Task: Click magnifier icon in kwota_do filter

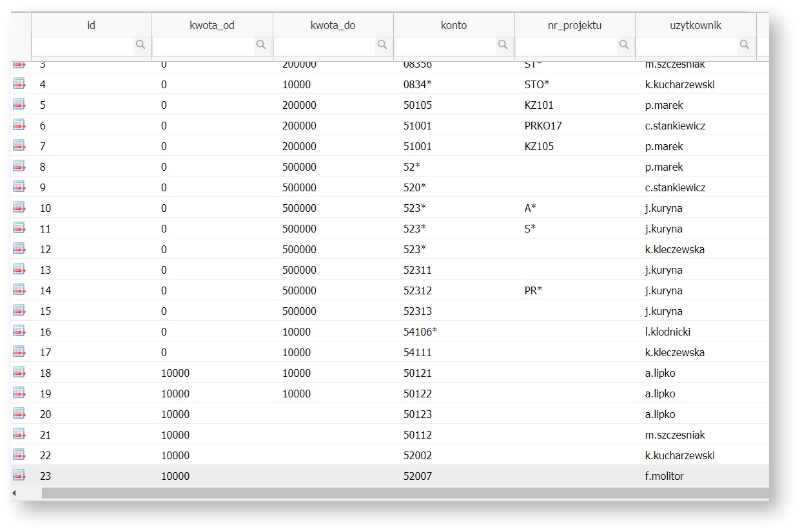Action: pos(382,45)
